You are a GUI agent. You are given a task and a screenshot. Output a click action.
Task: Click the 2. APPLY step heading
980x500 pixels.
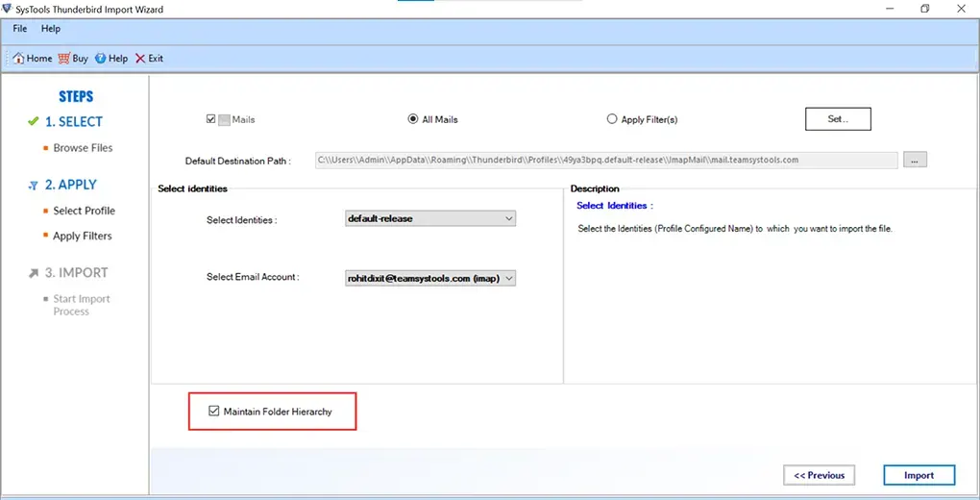(x=71, y=185)
